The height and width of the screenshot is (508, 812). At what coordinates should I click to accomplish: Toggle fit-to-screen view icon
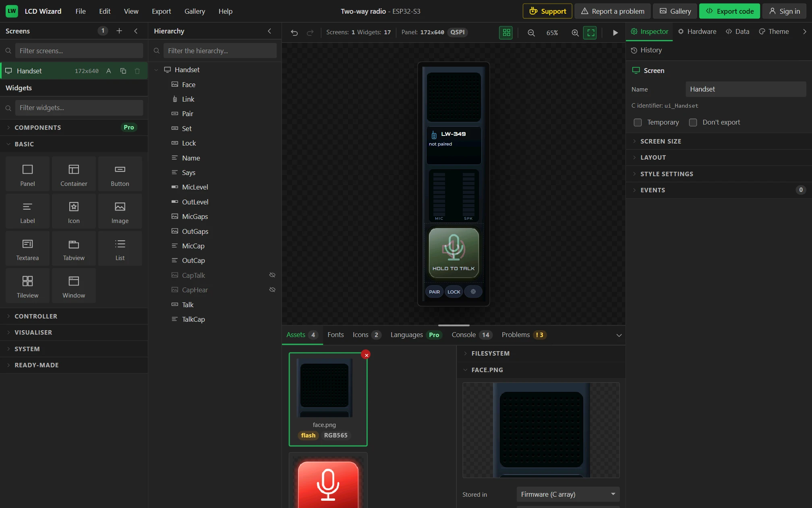click(590, 33)
